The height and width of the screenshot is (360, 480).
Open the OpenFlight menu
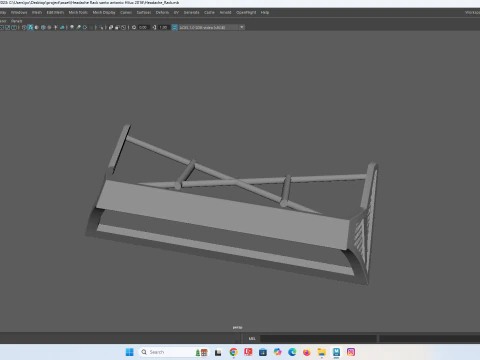[246, 12]
